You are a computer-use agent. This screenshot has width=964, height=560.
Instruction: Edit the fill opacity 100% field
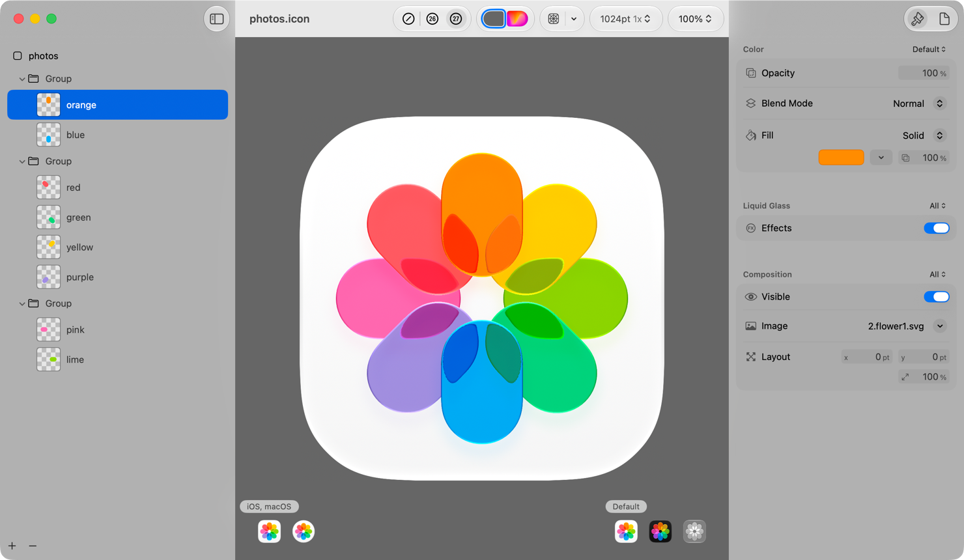(x=924, y=158)
